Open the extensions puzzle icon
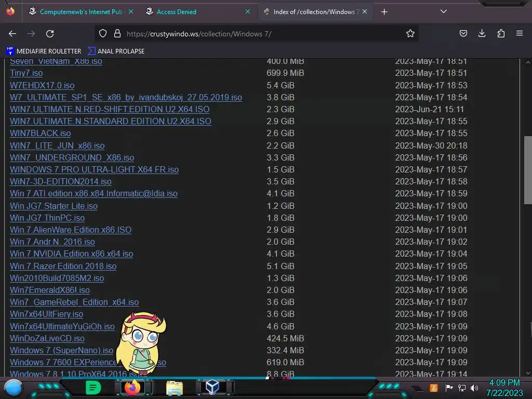The width and height of the screenshot is (532, 399). coord(501,33)
